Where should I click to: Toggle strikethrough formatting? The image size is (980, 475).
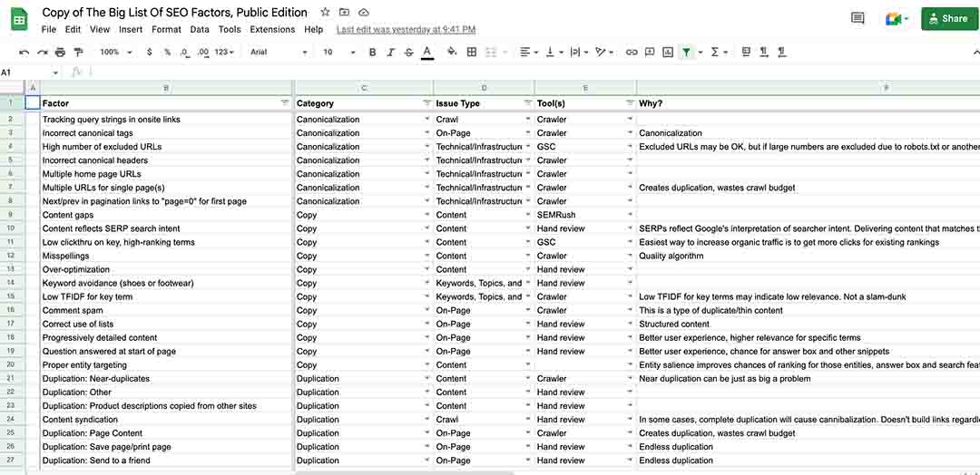[408, 53]
